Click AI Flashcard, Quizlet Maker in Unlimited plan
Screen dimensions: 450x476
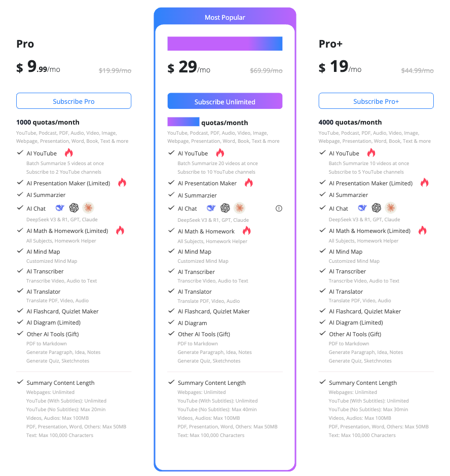pos(214,311)
